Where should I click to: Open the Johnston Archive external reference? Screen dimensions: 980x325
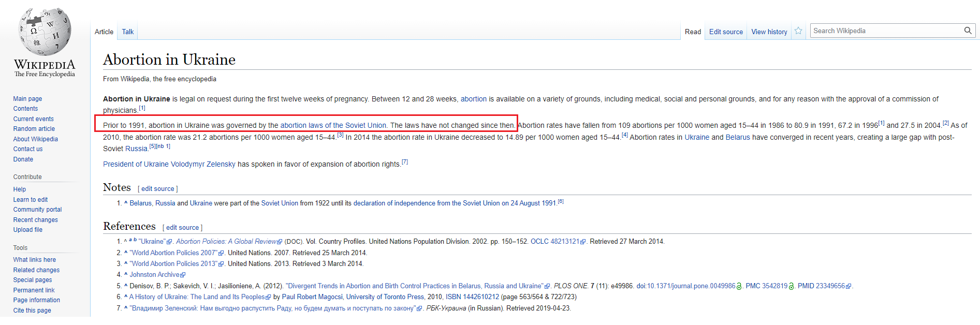point(154,275)
